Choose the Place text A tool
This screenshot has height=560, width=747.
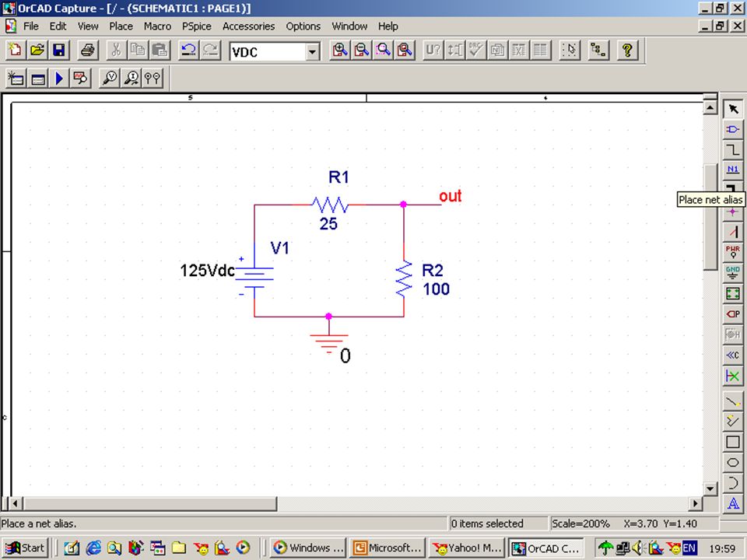(733, 503)
